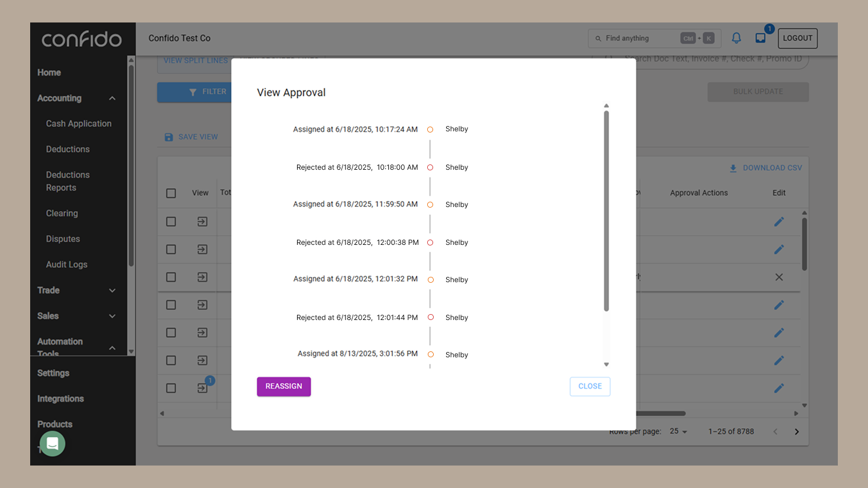Click the LOGOUT button
The height and width of the screenshot is (488, 868).
point(798,38)
